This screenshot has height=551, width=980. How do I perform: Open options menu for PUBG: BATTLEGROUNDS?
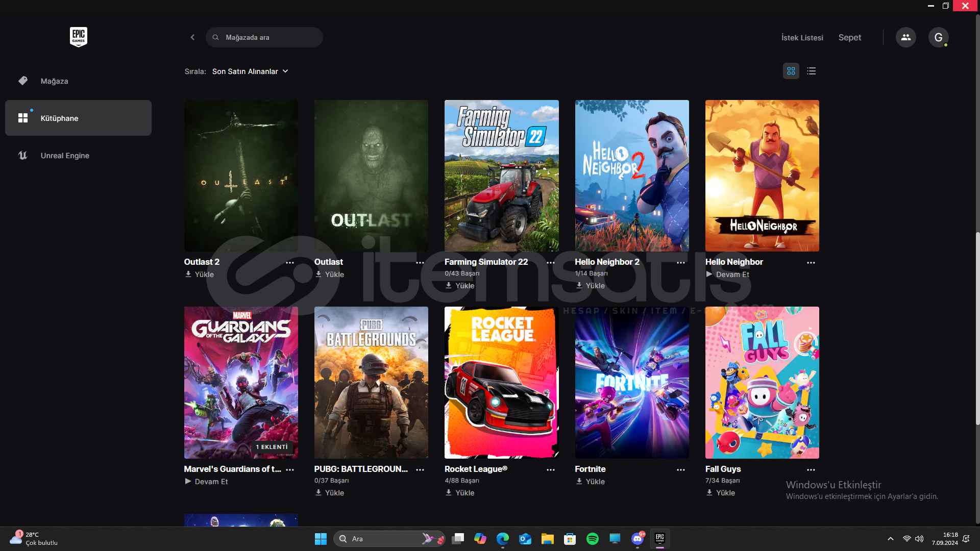[x=420, y=470]
